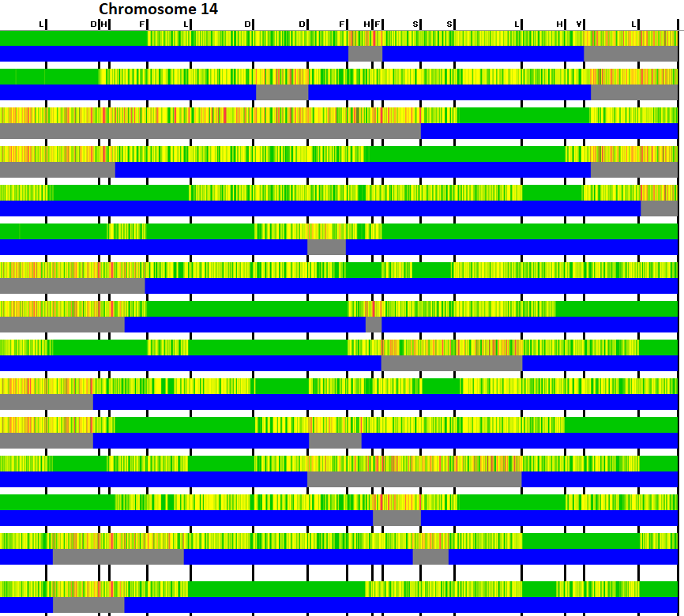
Task: Click the solid green block in top row
Action: pos(73,38)
